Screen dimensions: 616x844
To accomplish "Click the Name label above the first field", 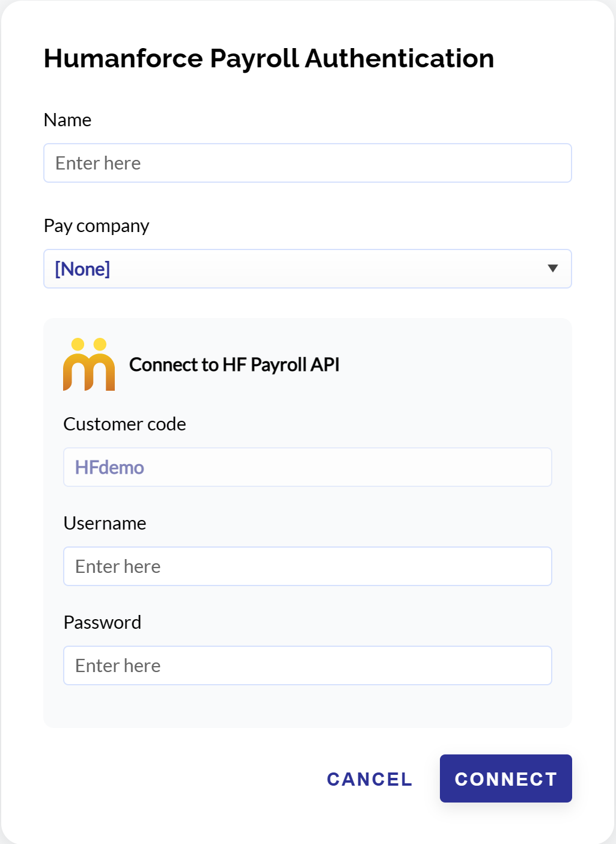I will pos(67,120).
